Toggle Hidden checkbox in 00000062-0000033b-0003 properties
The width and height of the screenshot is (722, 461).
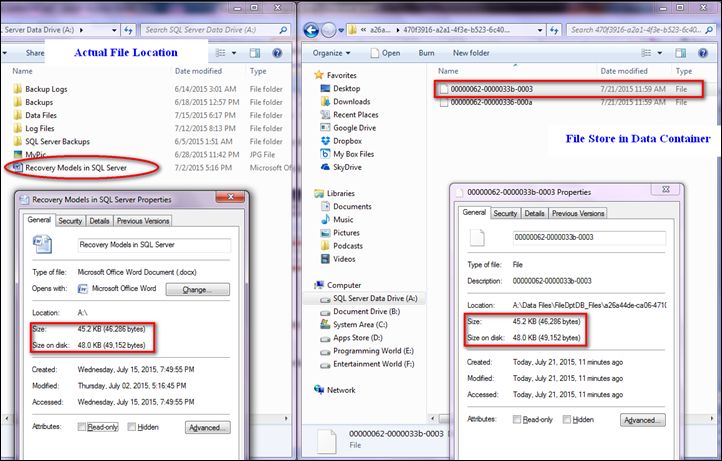[x=566, y=420]
